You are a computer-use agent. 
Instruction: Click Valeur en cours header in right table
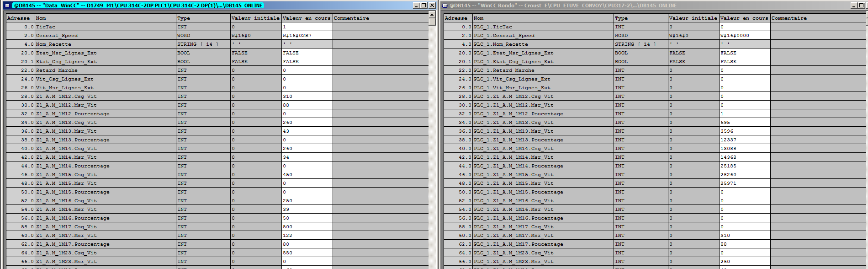click(x=744, y=18)
